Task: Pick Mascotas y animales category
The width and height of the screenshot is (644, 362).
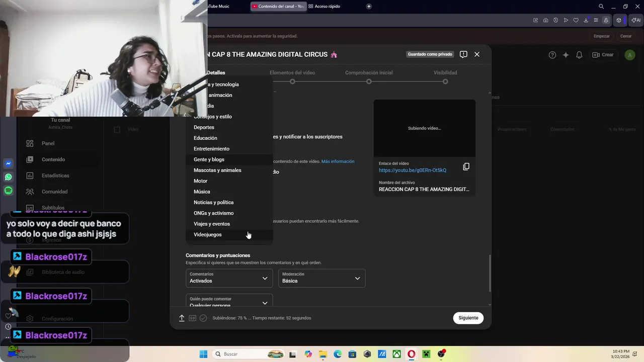Action: pos(229,170)
